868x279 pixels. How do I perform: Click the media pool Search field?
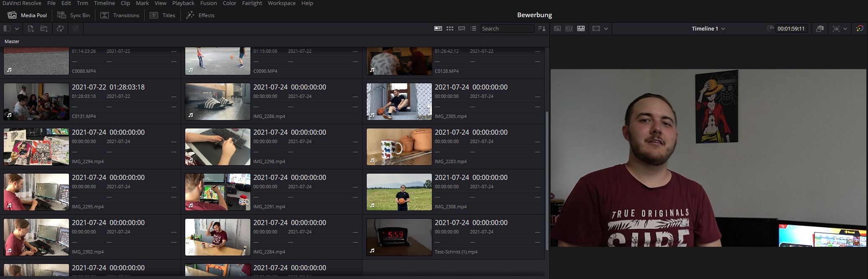(507, 28)
